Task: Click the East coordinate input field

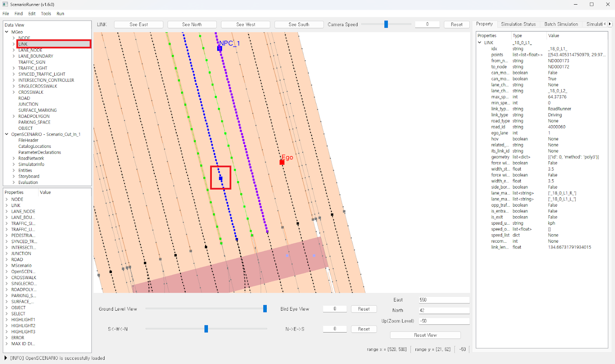Action: (444, 300)
